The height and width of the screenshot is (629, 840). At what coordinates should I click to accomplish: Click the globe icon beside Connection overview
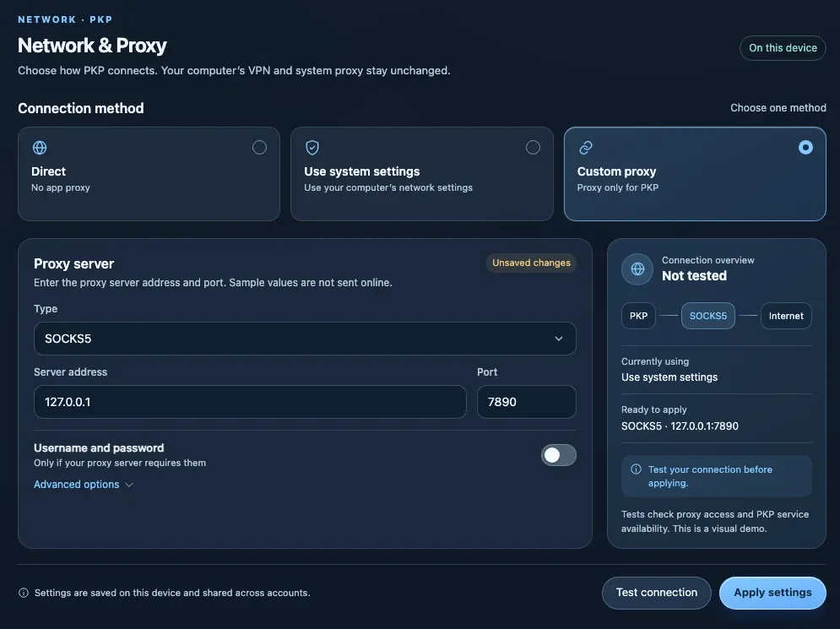tap(637, 269)
